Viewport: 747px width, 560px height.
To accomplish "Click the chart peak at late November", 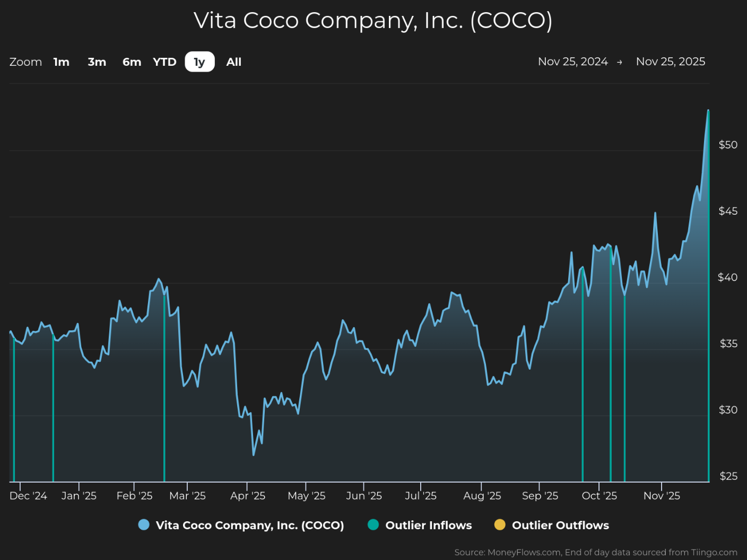I will [x=708, y=110].
